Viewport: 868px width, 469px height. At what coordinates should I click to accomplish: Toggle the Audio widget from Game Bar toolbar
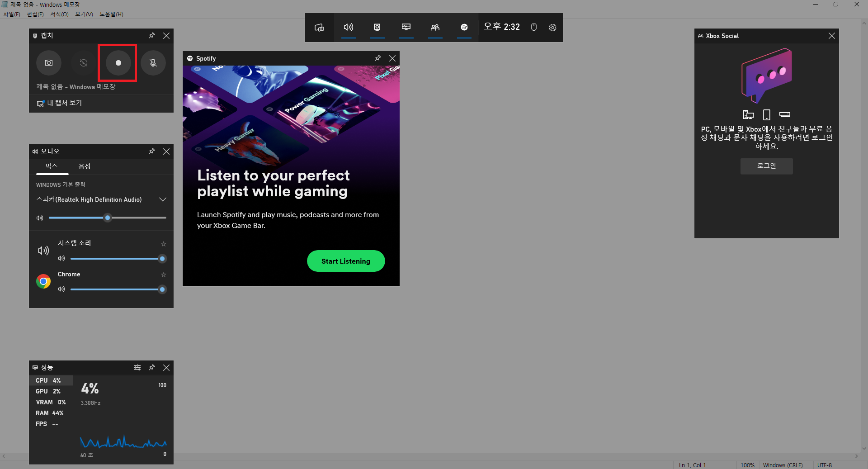348,28
